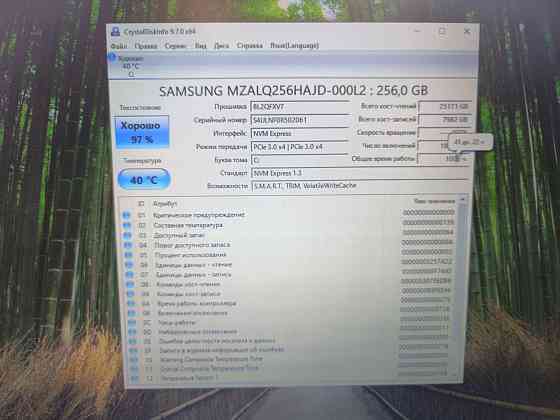Click the Прошивка field with BL2QFXV7
560x420 pixels.
pos(300,107)
